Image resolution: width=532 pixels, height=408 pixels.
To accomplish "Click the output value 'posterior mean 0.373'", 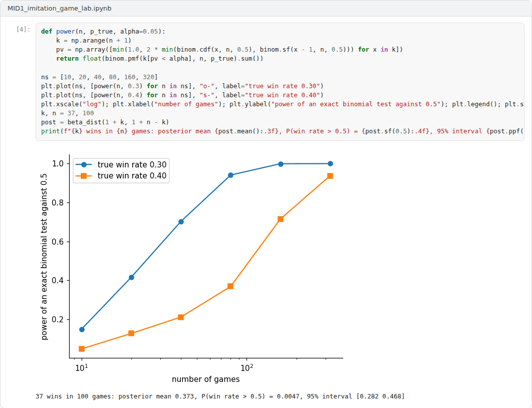I will pos(156,396).
